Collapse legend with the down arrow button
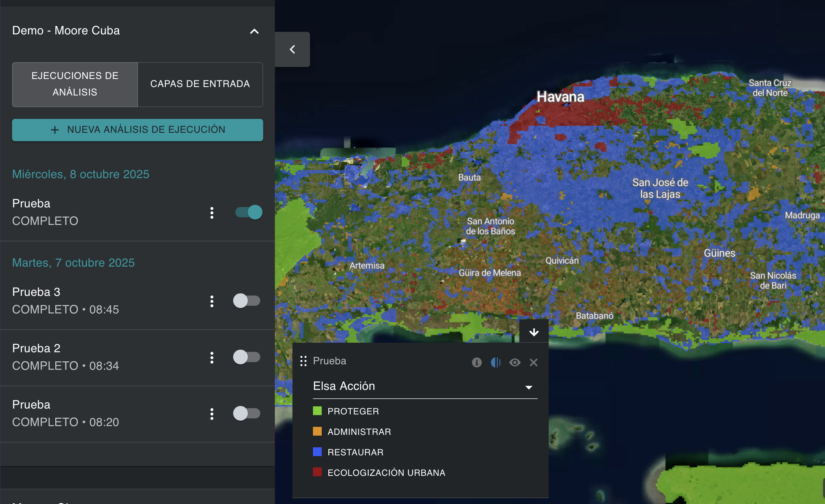 click(x=534, y=332)
